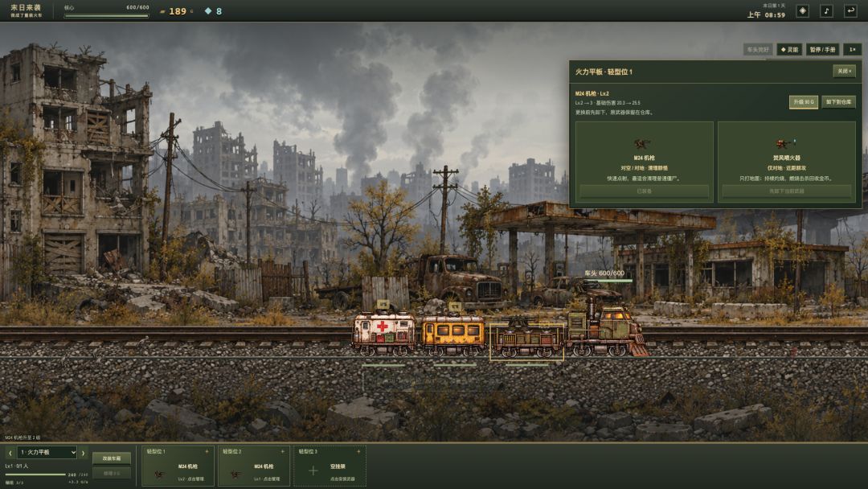Click the 卸下到仓库 unload button
The image size is (868, 489).
[838, 102]
